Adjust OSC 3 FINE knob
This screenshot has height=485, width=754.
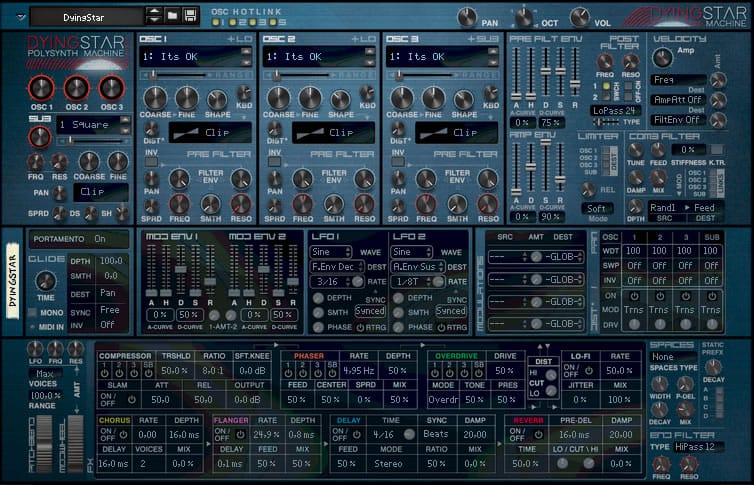(433, 98)
